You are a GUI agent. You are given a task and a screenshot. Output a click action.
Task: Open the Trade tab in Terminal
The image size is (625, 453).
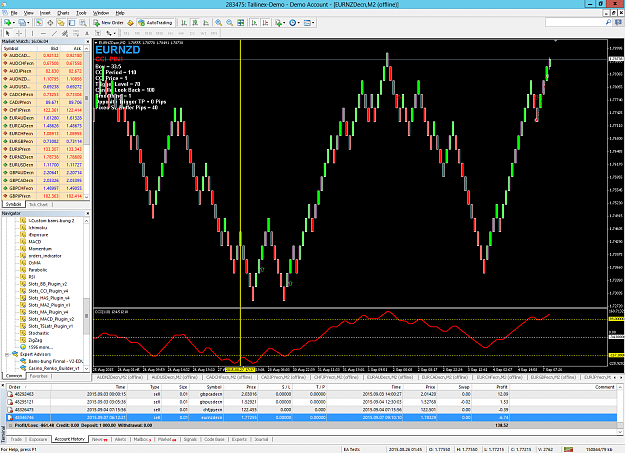pyautogui.click(x=16, y=439)
